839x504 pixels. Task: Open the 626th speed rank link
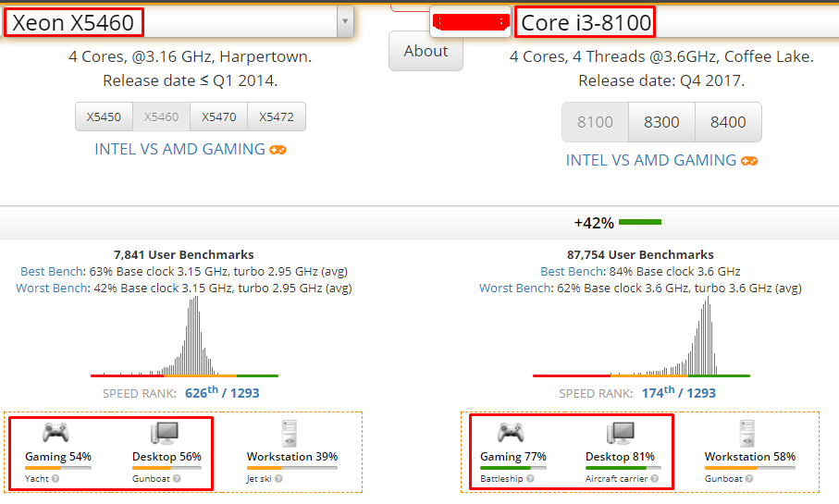coord(222,393)
